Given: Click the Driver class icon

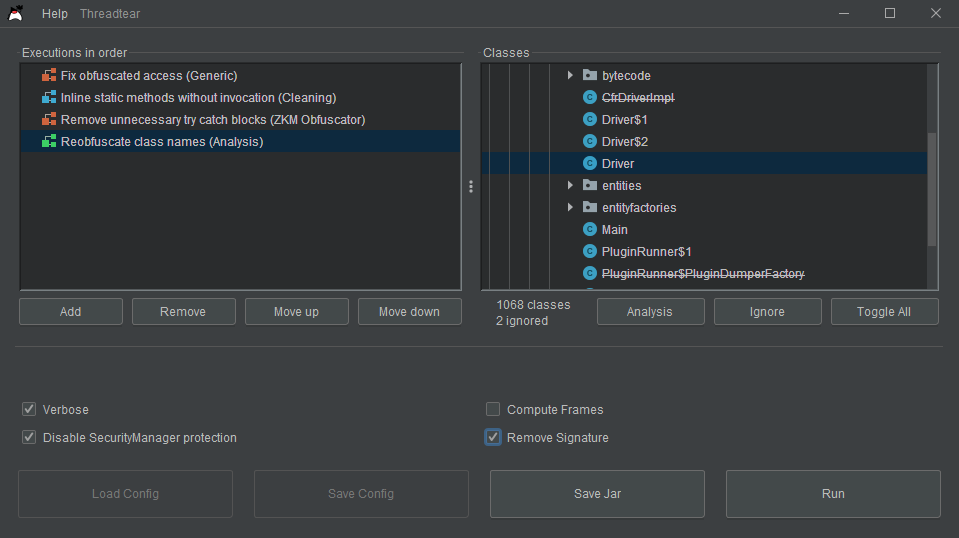Looking at the screenshot, I should tap(590, 163).
